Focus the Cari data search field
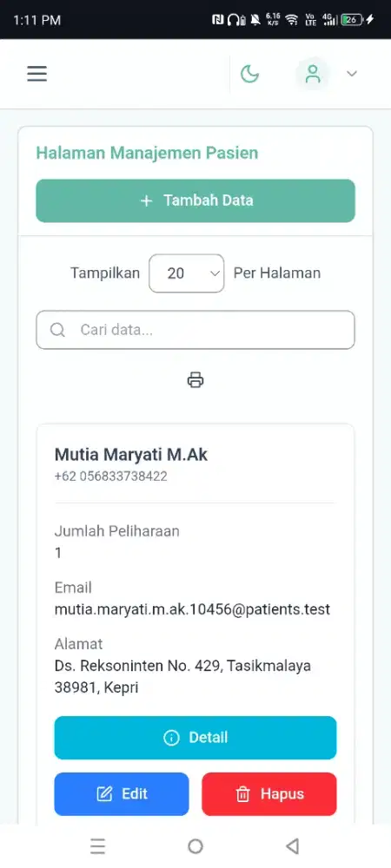This screenshot has width=391, height=868. click(x=195, y=330)
